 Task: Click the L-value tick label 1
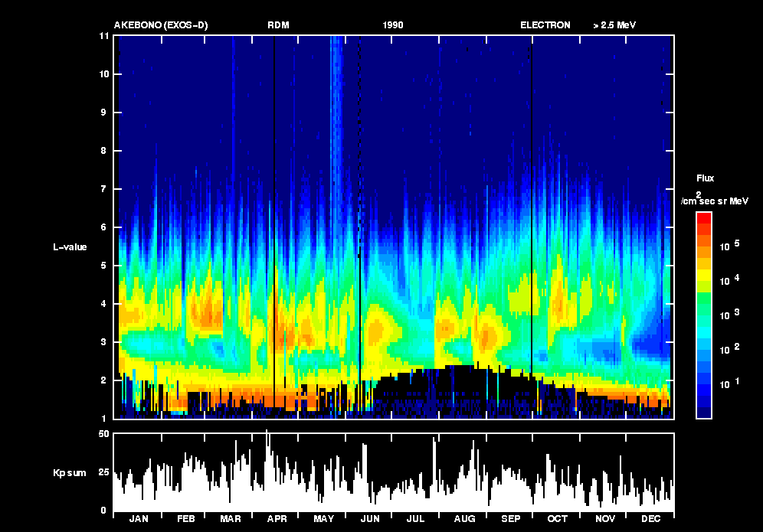tap(103, 418)
